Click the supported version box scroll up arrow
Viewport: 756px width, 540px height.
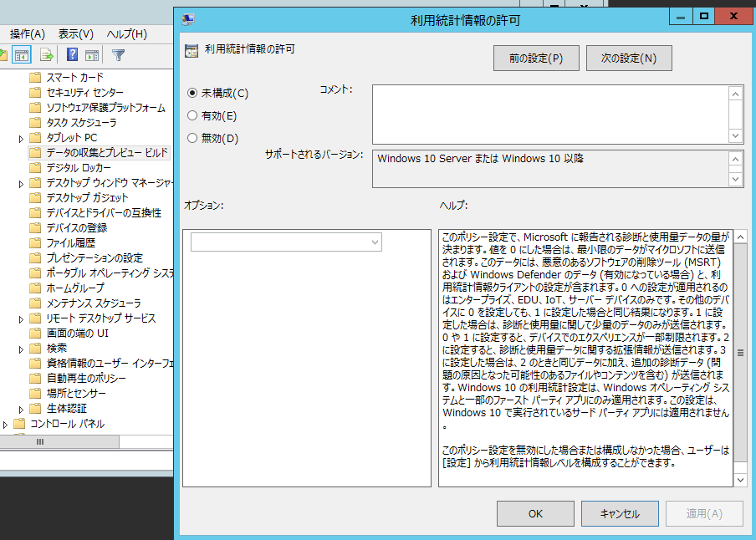[735, 159]
